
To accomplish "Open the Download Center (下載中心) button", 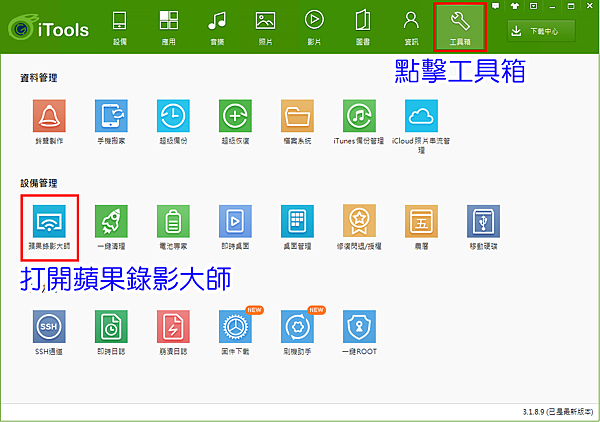I will 541,31.
